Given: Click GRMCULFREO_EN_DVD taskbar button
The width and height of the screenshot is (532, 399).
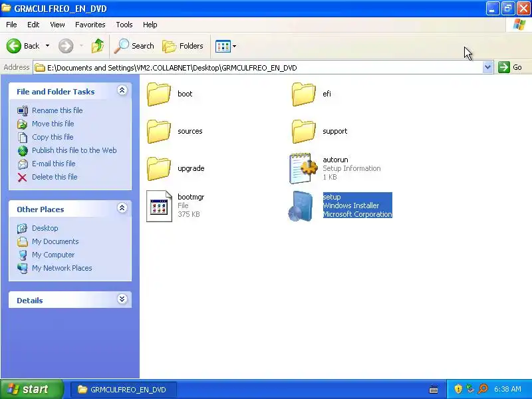Looking at the screenshot, I should 124,390.
